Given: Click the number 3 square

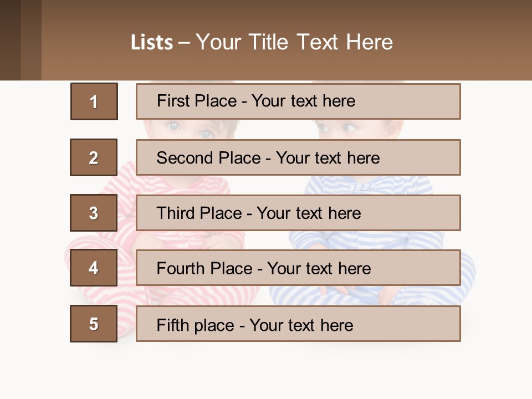Looking at the screenshot, I should click(94, 213).
